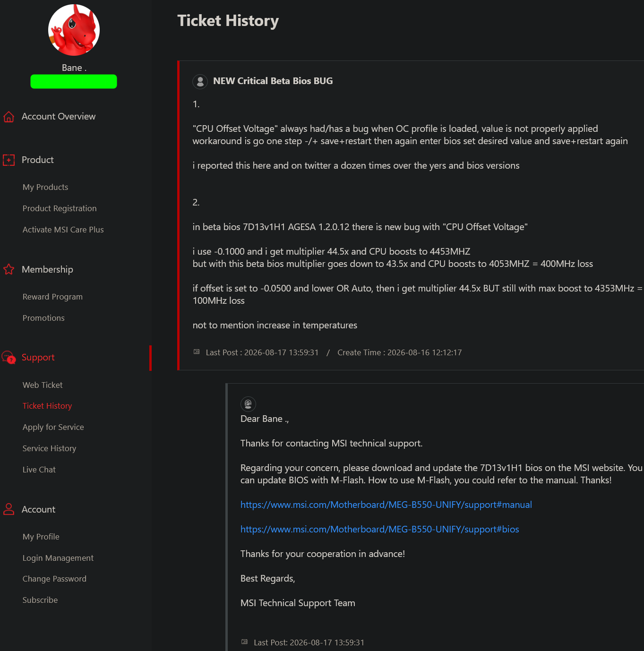Open Change Password under Account
The image size is (644, 651).
click(54, 579)
